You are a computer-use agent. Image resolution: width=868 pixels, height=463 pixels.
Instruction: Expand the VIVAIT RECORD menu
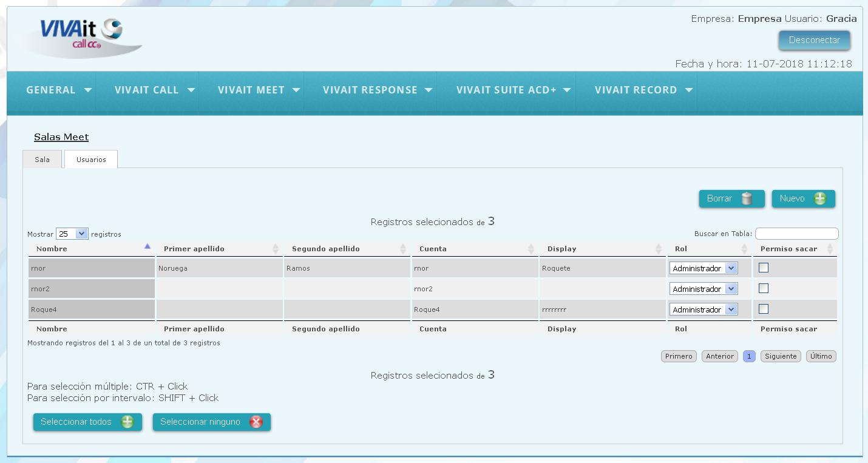coord(643,90)
